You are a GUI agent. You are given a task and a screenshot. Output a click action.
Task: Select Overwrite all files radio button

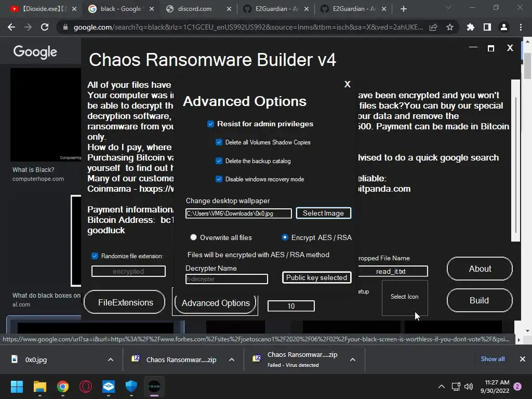point(193,237)
